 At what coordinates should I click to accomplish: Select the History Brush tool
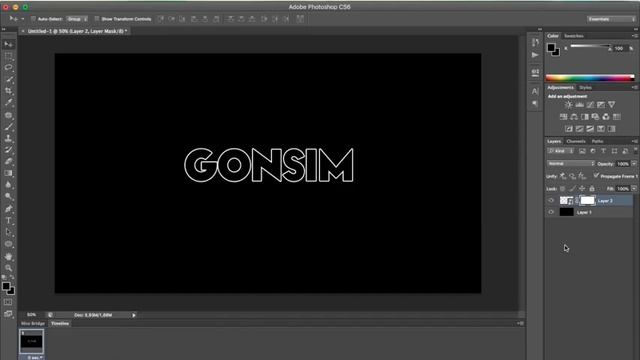[x=8, y=150]
